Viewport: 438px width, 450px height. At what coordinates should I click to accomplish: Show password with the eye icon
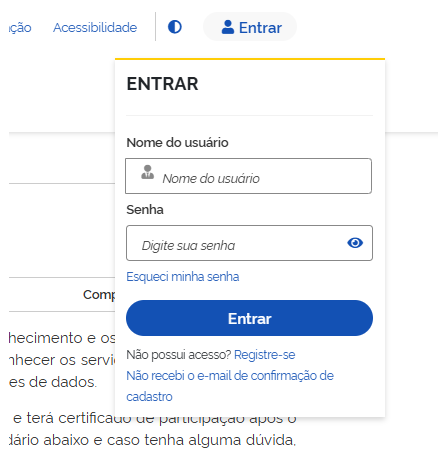355,243
